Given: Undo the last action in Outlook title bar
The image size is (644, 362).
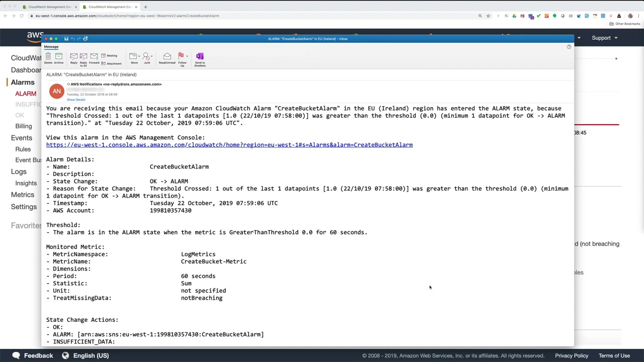Looking at the screenshot, I should (x=73, y=39).
